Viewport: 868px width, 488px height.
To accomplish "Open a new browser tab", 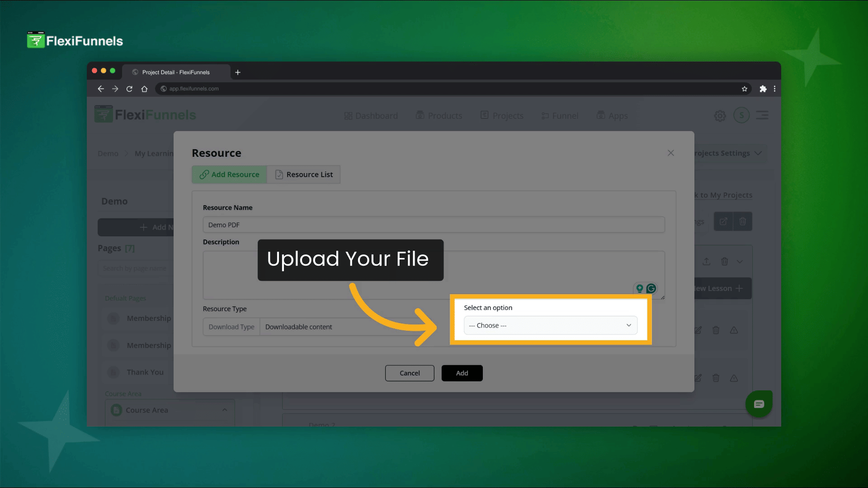I will pyautogui.click(x=238, y=72).
